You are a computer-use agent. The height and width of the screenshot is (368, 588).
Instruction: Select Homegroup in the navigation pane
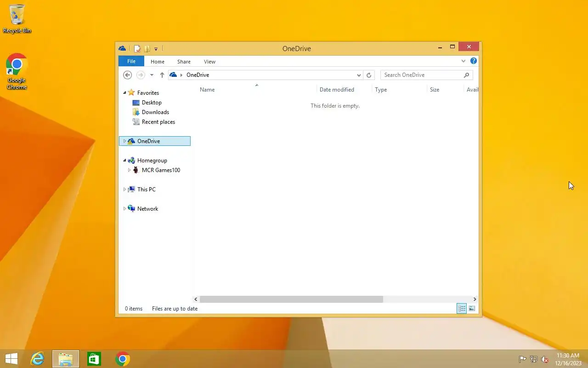pos(152,161)
